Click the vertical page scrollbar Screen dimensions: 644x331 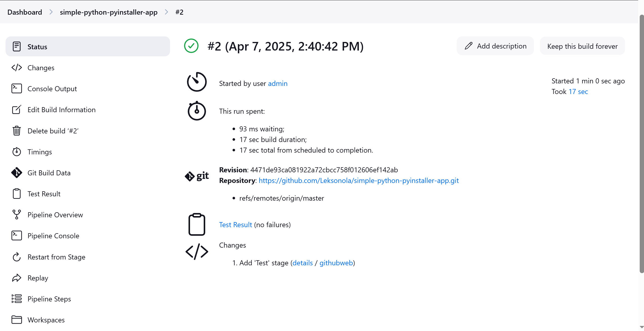point(641,144)
